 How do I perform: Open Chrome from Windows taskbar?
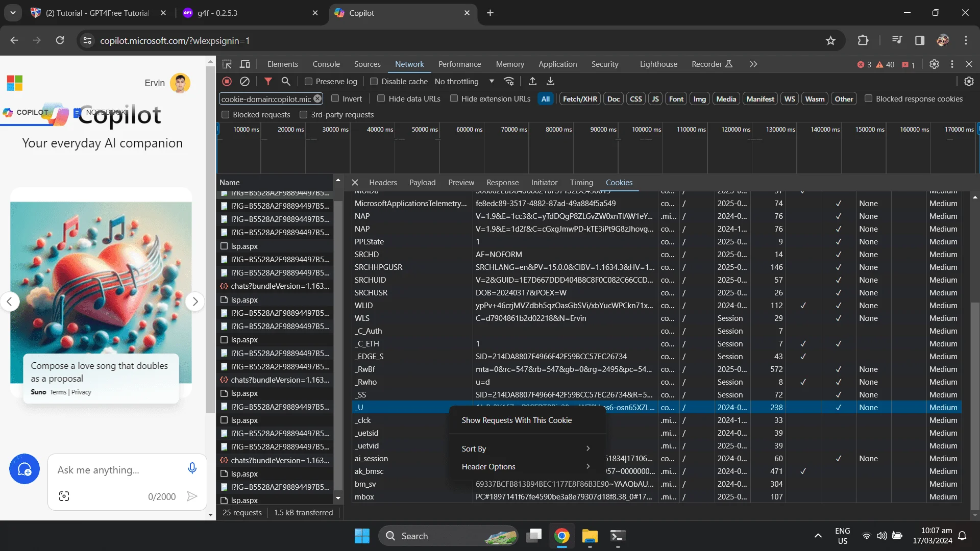[x=562, y=536]
